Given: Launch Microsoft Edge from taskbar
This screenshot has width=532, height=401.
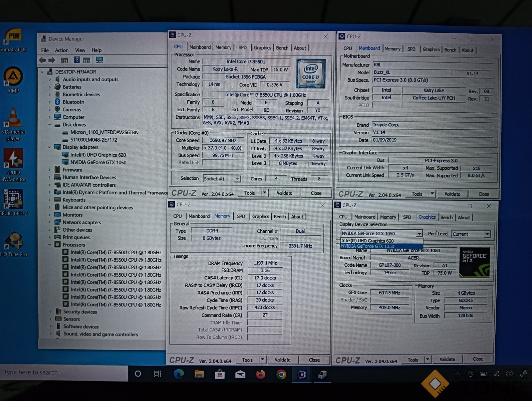Looking at the screenshot, I should [179, 374].
